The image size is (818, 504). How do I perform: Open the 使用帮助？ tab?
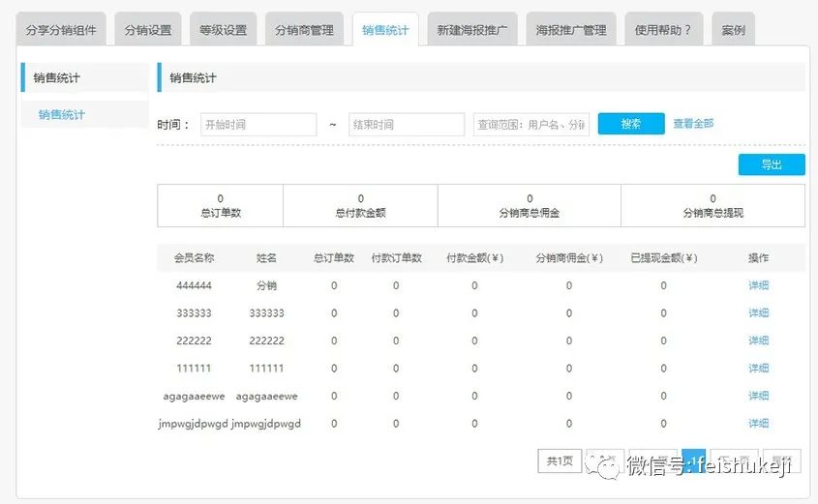click(x=663, y=30)
